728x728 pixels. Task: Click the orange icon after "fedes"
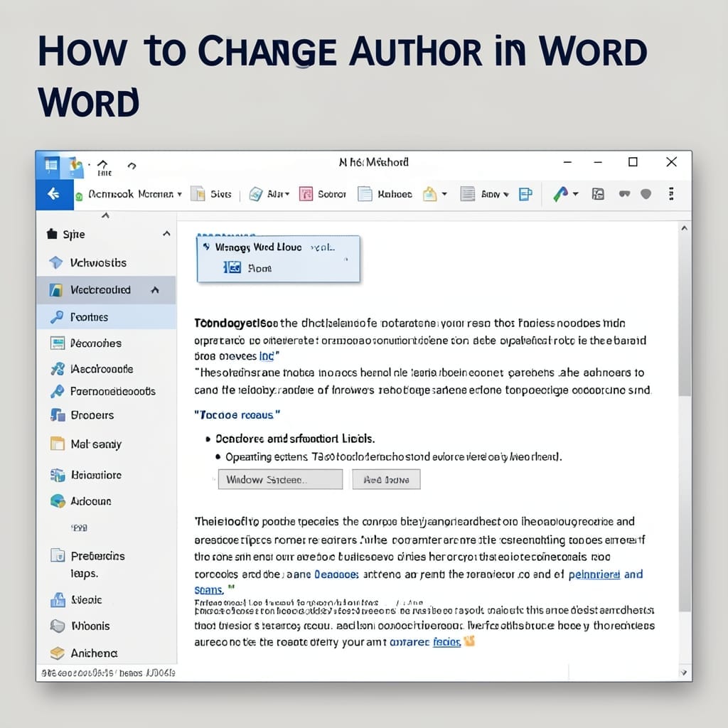click(469, 641)
